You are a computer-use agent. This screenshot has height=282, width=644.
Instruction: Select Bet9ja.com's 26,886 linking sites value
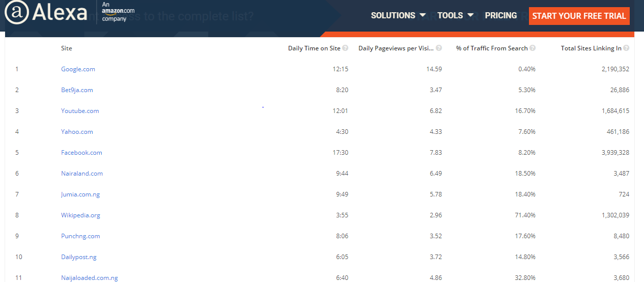tap(620, 90)
